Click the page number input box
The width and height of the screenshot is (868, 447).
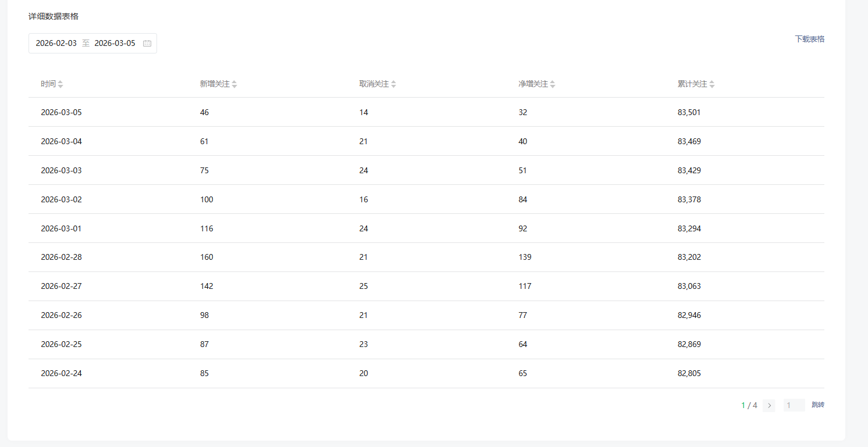pos(794,405)
